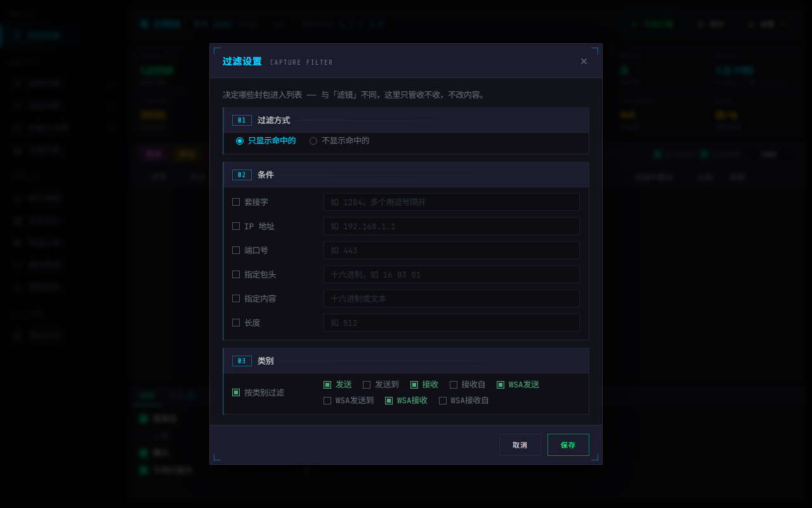Screen dimensions: 812x508
Task: Click the 指定包头 hex input field
Action: tap(452, 274)
